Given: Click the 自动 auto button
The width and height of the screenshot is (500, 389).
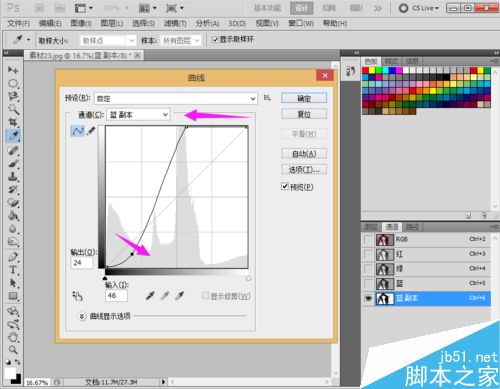Looking at the screenshot, I should (x=304, y=154).
